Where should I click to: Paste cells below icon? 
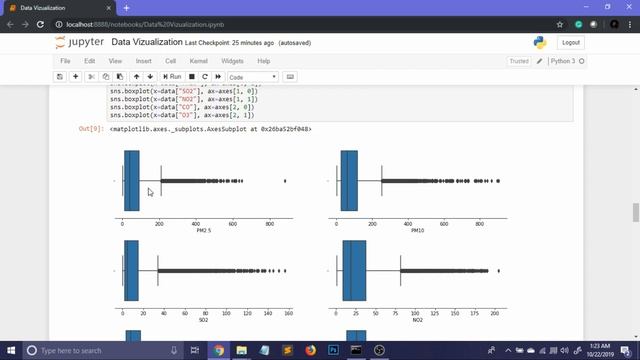click(x=120, y=77)
